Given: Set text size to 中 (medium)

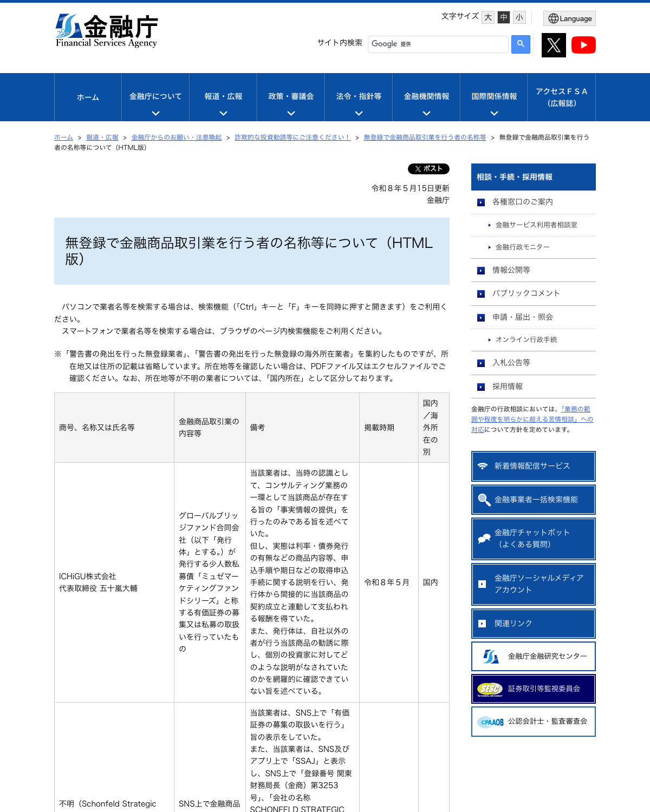Looking at the screenshot, I should click(504, 17).
